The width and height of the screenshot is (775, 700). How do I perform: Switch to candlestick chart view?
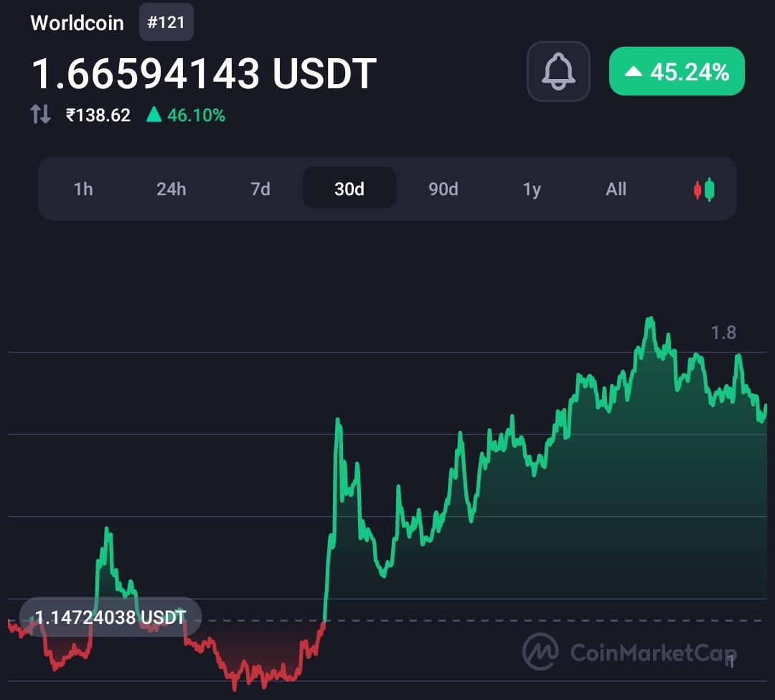click(704, 190)
